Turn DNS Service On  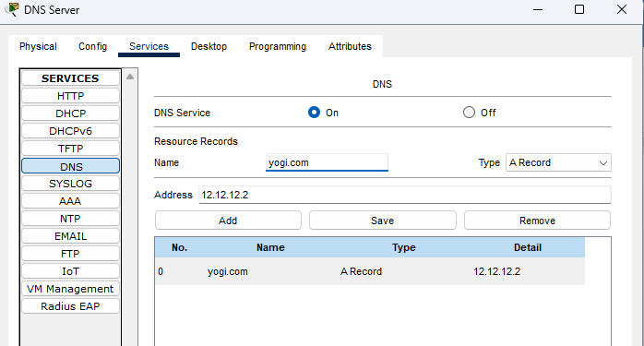(315, 113)
